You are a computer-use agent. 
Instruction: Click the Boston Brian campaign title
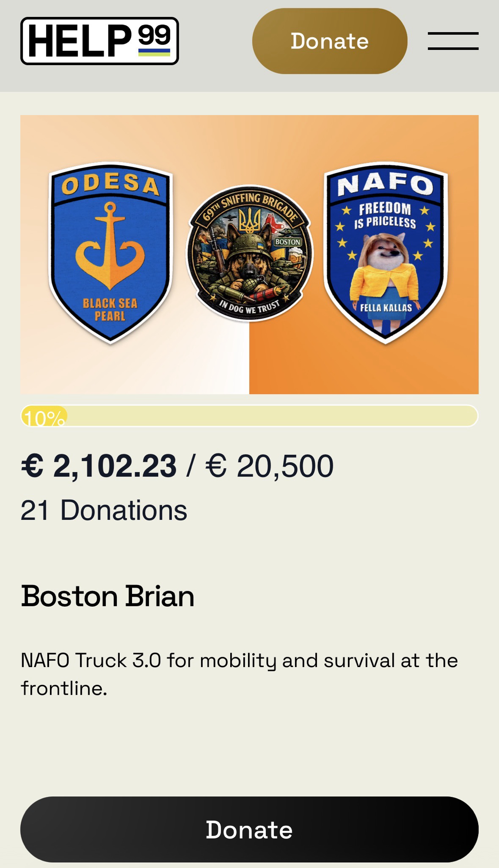108,596
